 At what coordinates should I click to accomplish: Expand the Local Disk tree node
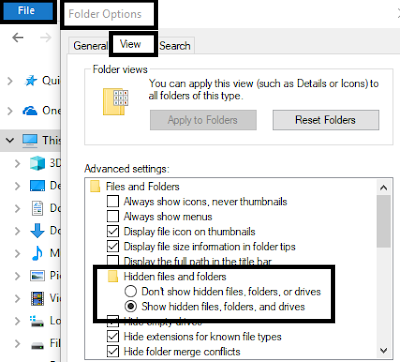(17, 321)
